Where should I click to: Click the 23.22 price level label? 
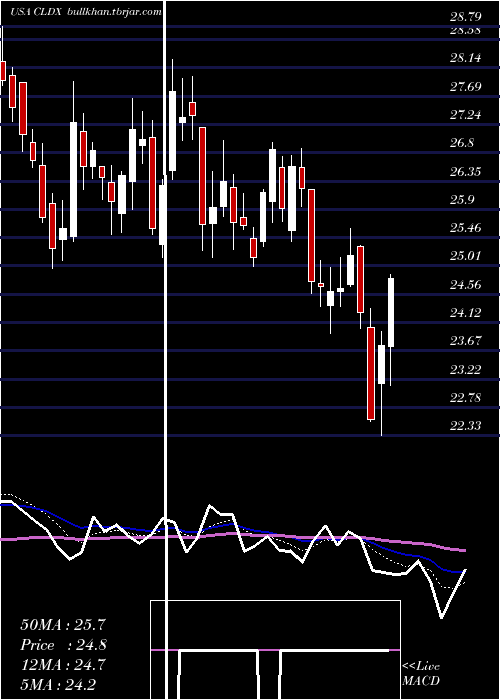coord(466,370)
